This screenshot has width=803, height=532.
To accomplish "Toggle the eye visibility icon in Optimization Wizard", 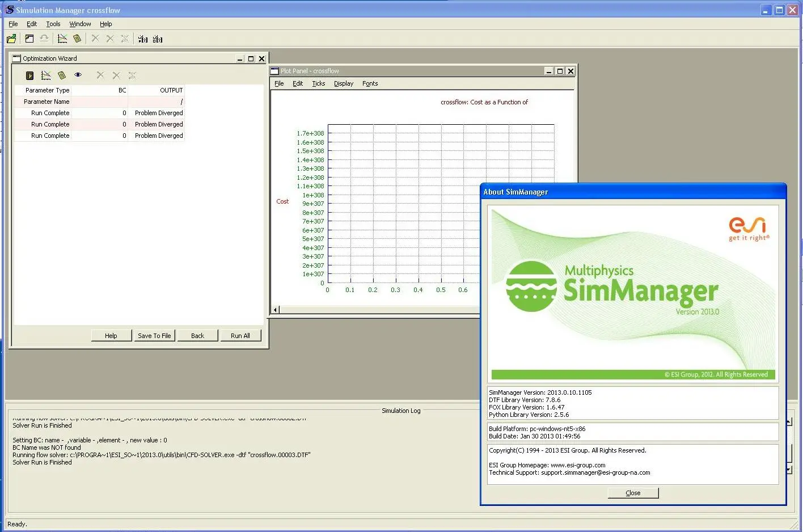I will click(78, 75).
